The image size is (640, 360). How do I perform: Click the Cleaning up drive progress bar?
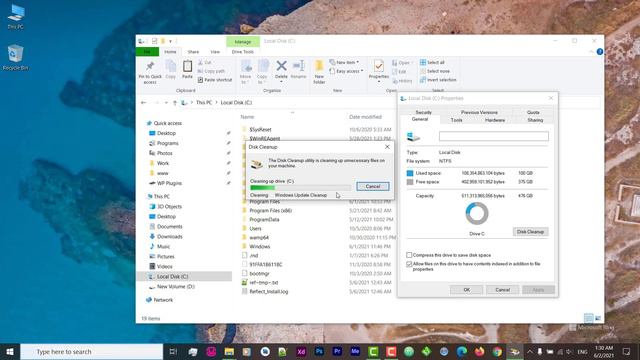tap(300, 187)
